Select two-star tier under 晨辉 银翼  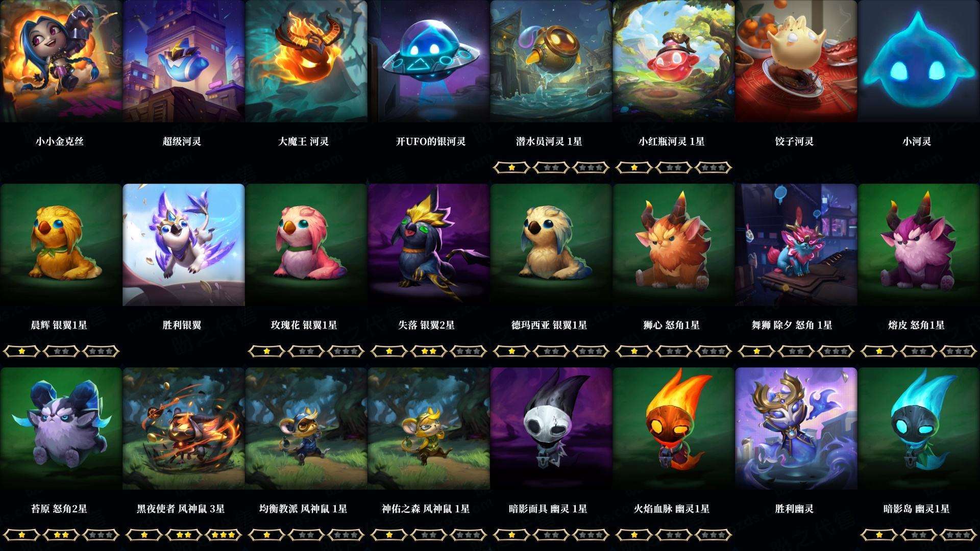(61, 351)
